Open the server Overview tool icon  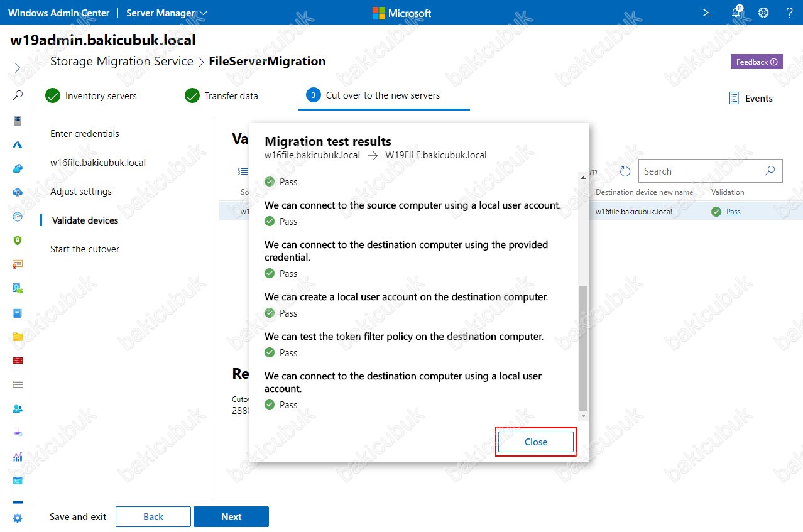point(18,121)
